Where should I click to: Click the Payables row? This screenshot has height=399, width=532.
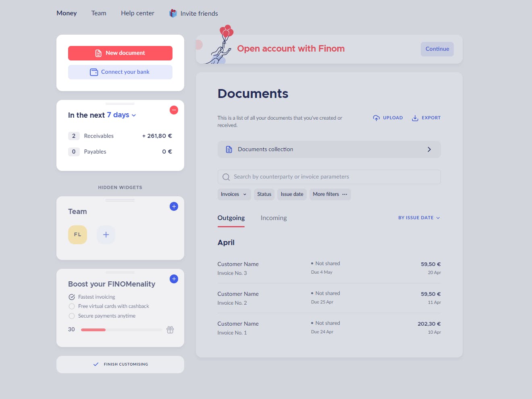(x=120, y=152)
